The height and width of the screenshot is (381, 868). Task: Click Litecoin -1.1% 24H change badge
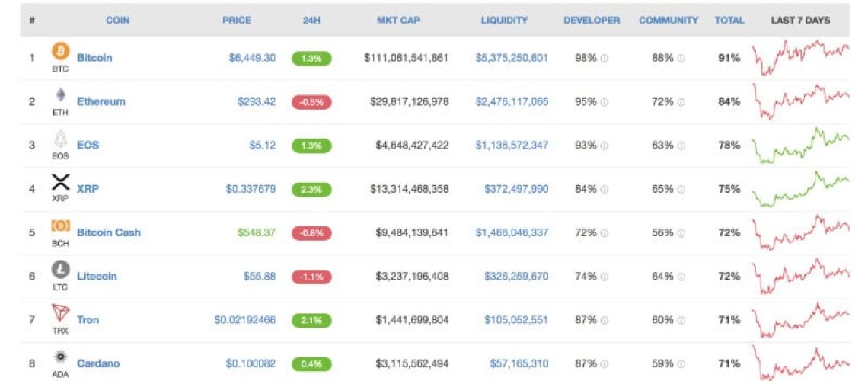(311, 277)
